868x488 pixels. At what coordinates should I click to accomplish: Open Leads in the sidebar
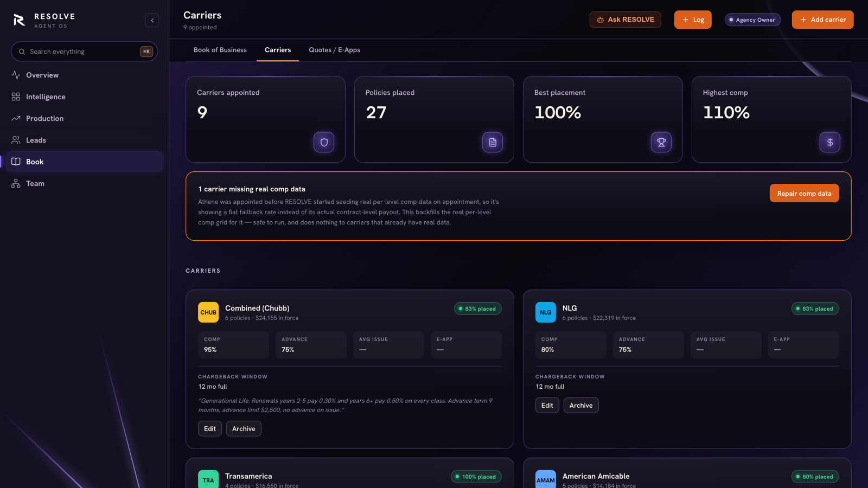tap(85, 140)
